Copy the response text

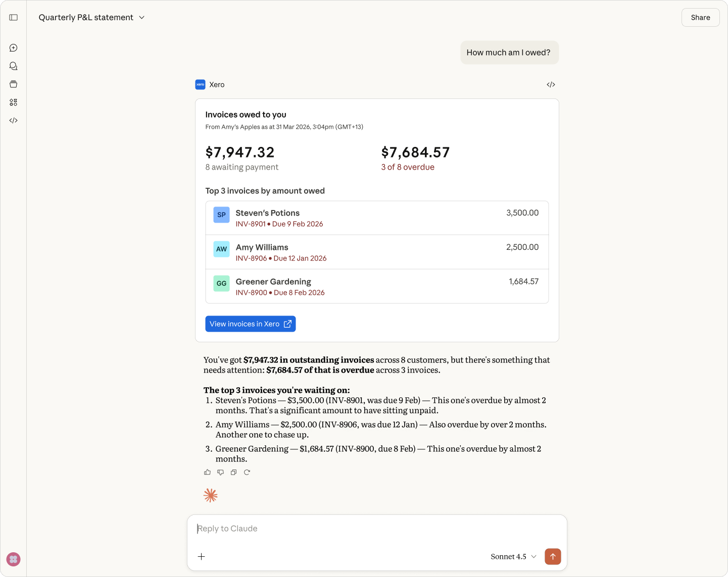(x=233, y=473)
